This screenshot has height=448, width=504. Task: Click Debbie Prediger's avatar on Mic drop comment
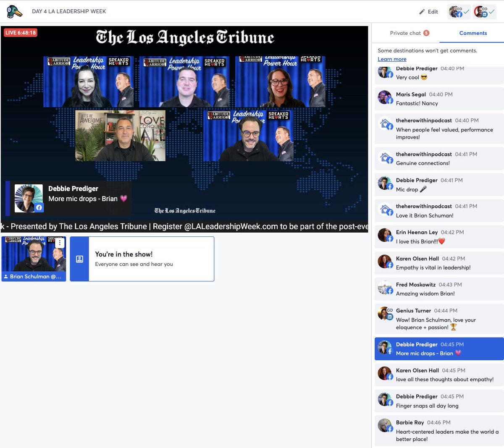tap(385, 183)
